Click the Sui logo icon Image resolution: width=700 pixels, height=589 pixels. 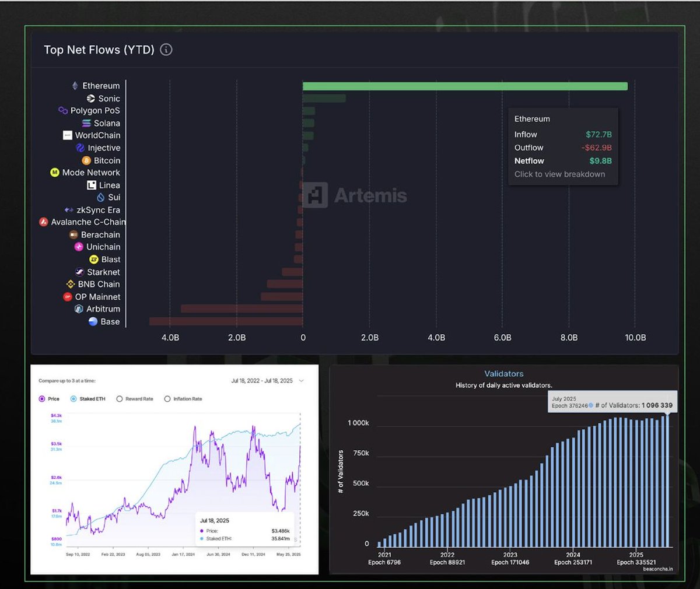(x=101, y=198)
